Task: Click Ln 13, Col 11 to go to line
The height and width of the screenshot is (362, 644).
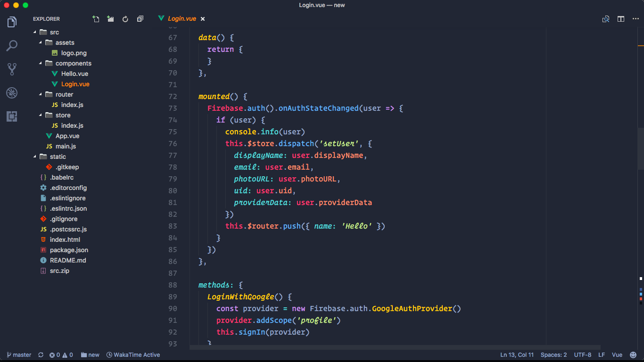Action: (517, 355)
